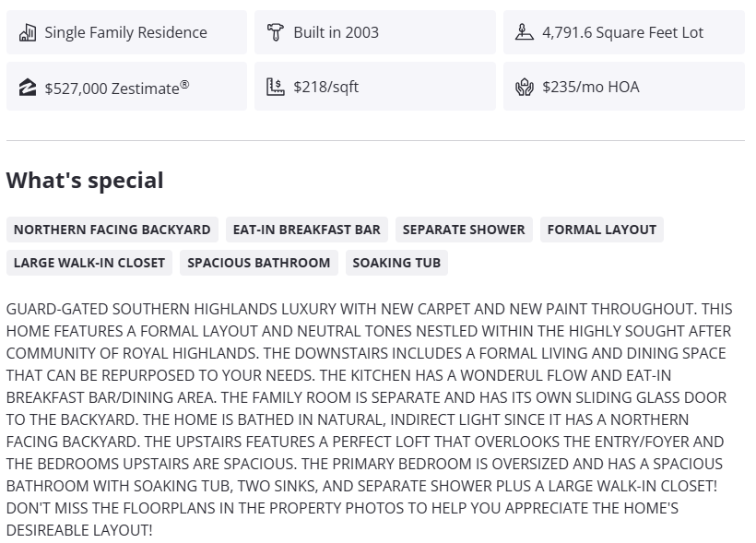Click the Built in 2003 text
756x543 pixels.
coord(336,33)
